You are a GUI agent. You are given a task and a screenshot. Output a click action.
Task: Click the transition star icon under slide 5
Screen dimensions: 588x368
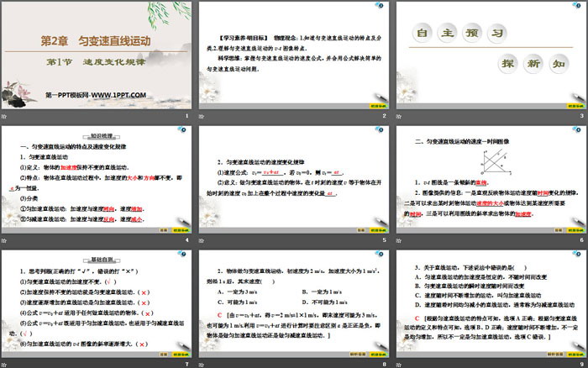(202, 240)
